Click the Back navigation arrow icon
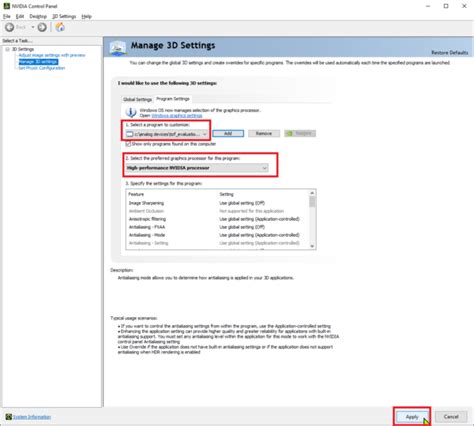The image size is (474, 426). coord(10,27)
